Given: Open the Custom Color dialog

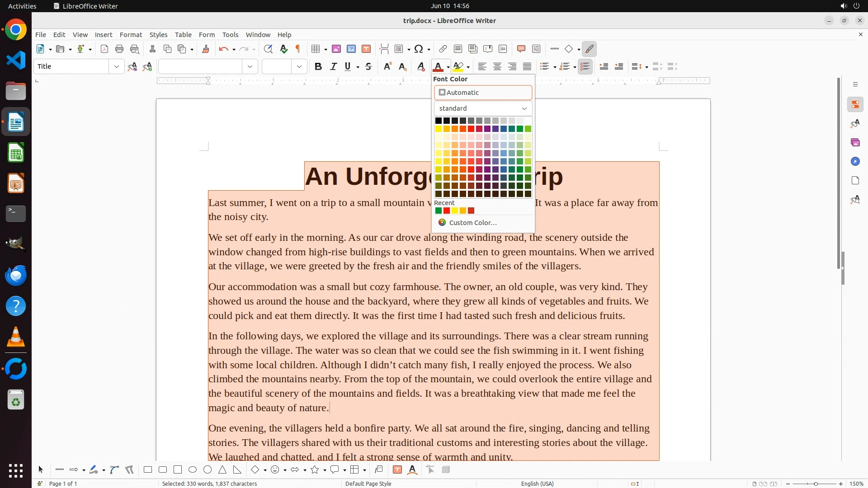Looking at the screenshot, I should (472, 223).
